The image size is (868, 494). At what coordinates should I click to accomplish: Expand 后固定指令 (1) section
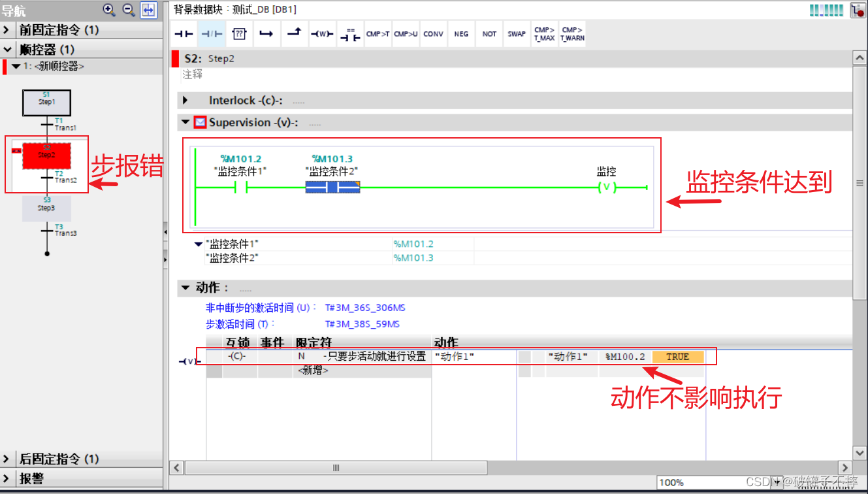(6, 459)
